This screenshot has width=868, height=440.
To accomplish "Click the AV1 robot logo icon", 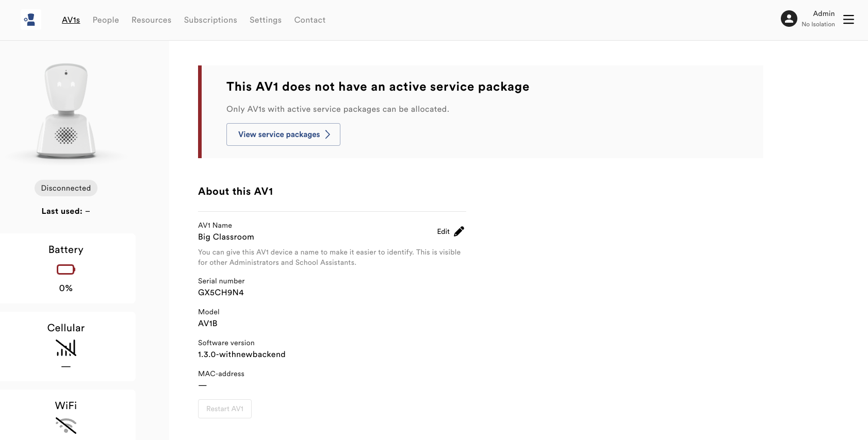I will pos(30,20).
